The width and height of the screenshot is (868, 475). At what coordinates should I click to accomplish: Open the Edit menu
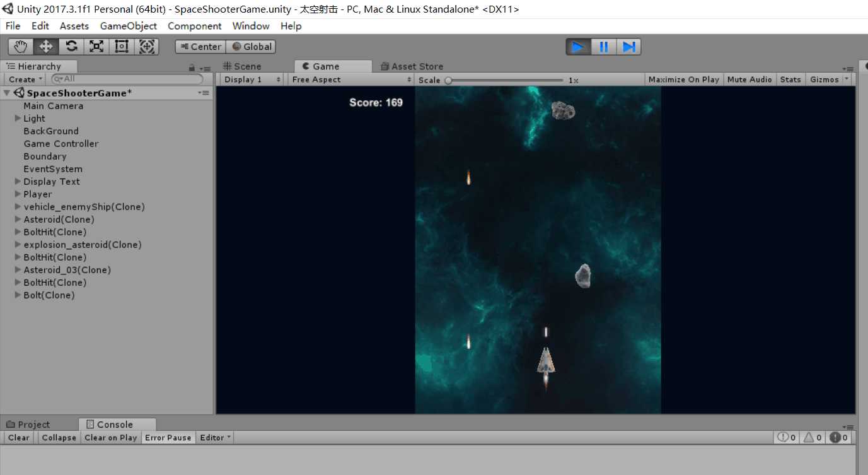pos(40,26)
